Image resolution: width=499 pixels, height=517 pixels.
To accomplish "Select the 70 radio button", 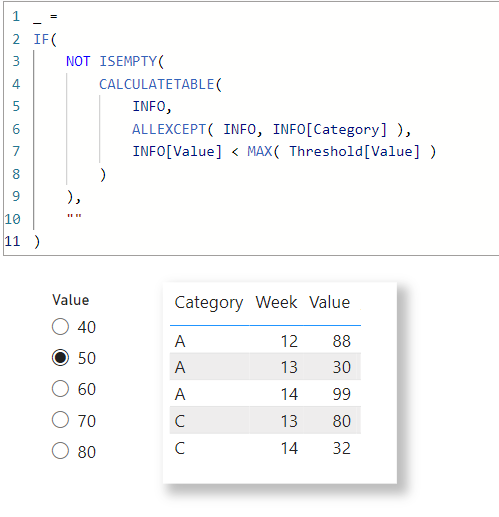I will tap(60, 420).
